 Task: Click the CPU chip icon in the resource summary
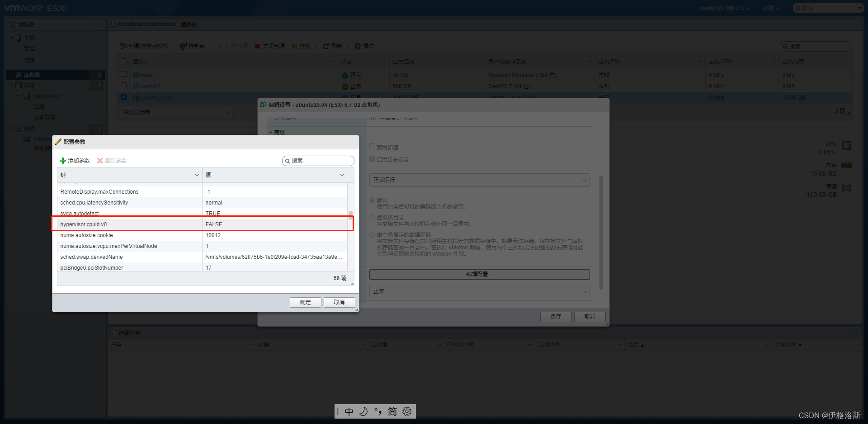(x=847, y=146)
